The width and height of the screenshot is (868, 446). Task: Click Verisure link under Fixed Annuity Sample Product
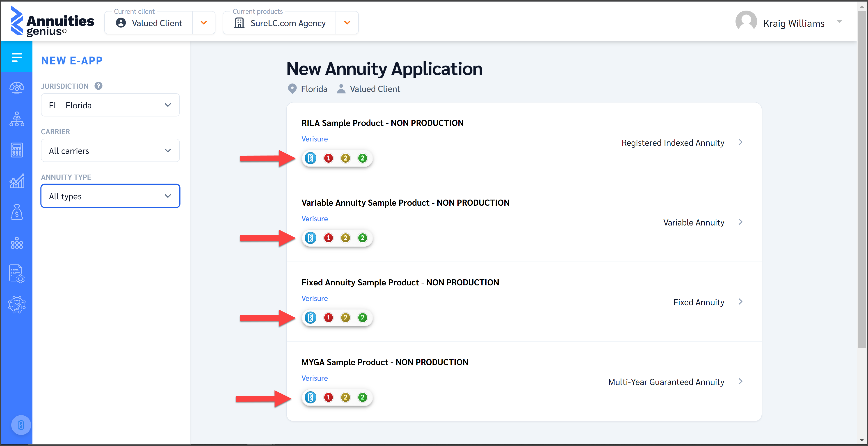[314, 298]
